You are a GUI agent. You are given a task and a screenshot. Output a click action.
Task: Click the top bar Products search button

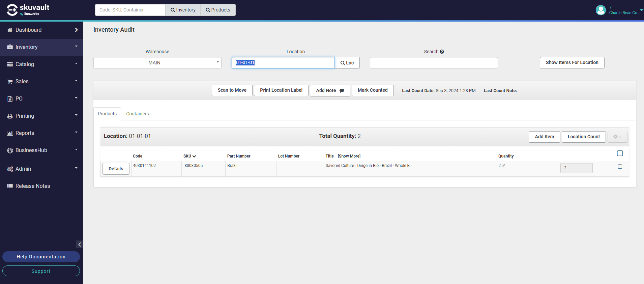point(218,10)
